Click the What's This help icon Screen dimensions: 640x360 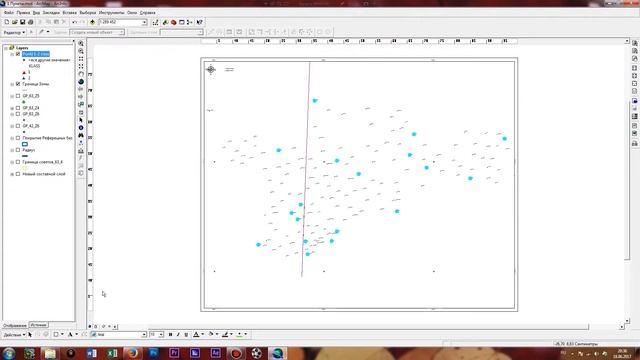[x=199, y=22]
